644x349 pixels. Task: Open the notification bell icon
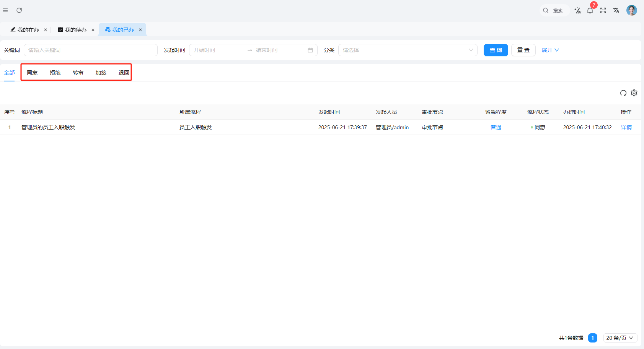click(x=590, y=11)
